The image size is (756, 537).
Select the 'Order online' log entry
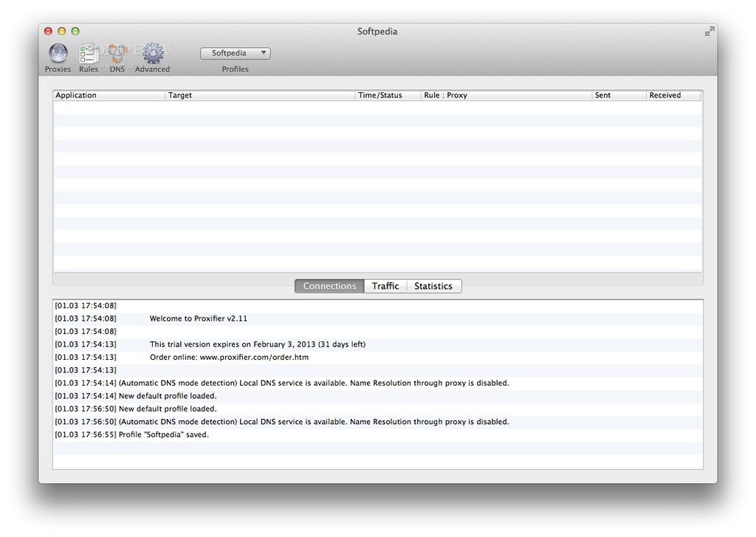pos(229,358)
